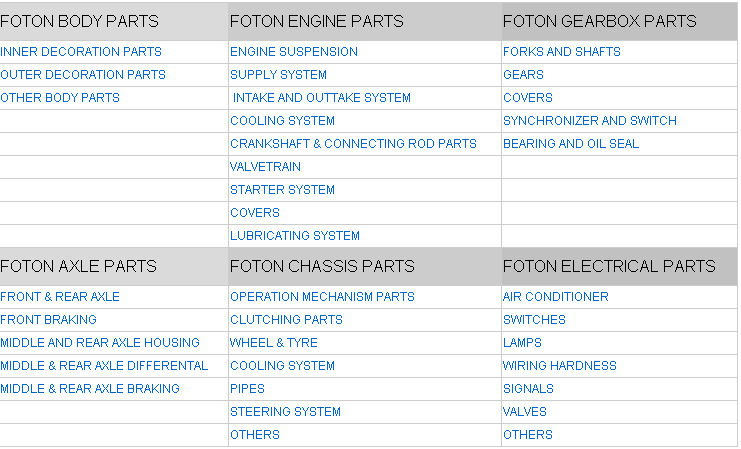Click Crankshaft & Connecting Rod Parts
The height and width of the screenshot is (449, 741).
pos(353,144)
